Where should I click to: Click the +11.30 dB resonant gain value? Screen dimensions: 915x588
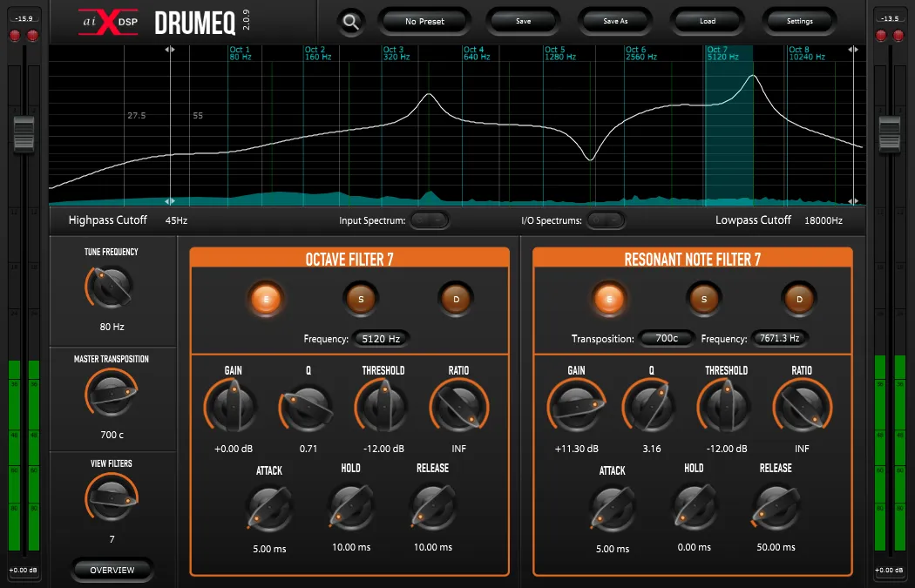tap(577, 449)
